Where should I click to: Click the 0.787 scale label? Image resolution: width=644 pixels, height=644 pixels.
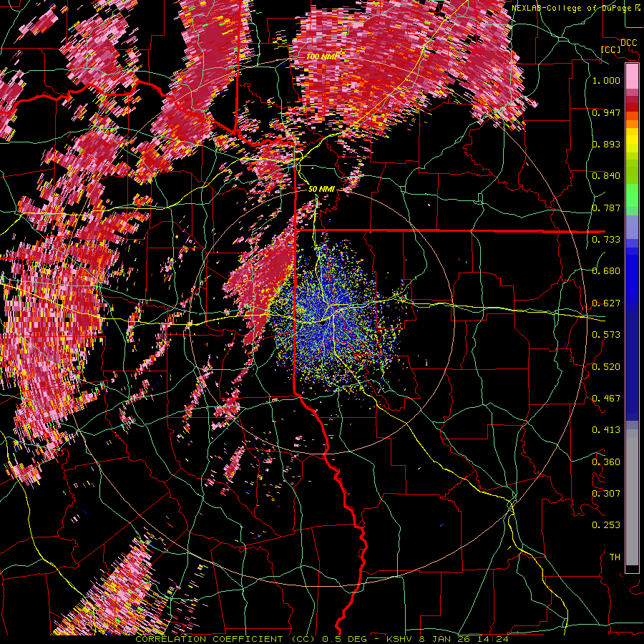[606, 208]
